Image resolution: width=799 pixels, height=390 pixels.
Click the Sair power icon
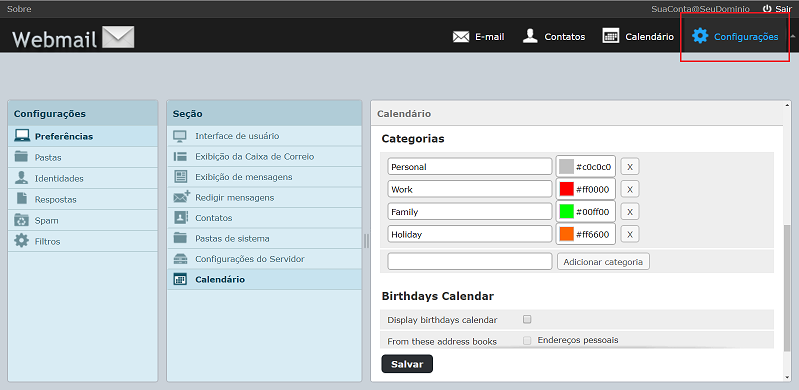767,9
